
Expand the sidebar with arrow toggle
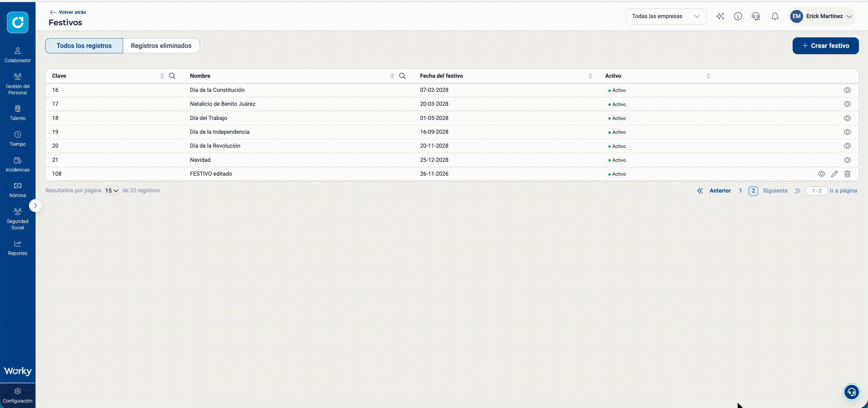(x=35, y=206)
